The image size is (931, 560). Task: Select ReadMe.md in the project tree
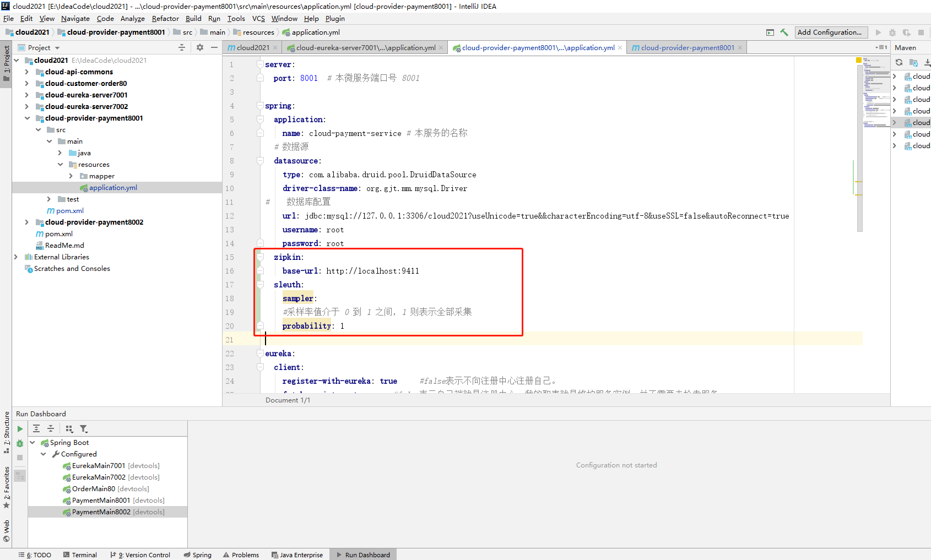point(59,246)
